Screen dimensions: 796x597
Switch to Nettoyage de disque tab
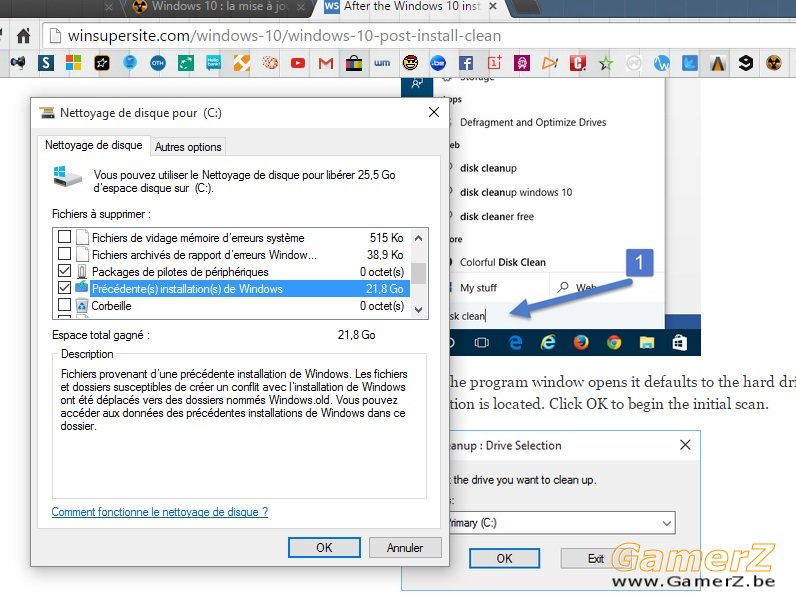pyautogui.click(x=94, y=145)
